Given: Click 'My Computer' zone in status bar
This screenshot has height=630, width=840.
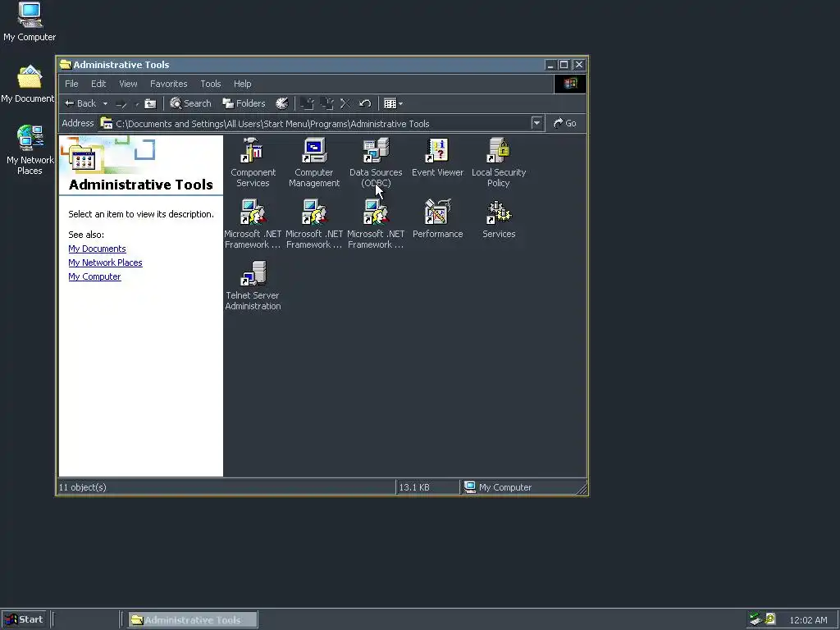Looking at the screenshot, I should tap(498, 487).
